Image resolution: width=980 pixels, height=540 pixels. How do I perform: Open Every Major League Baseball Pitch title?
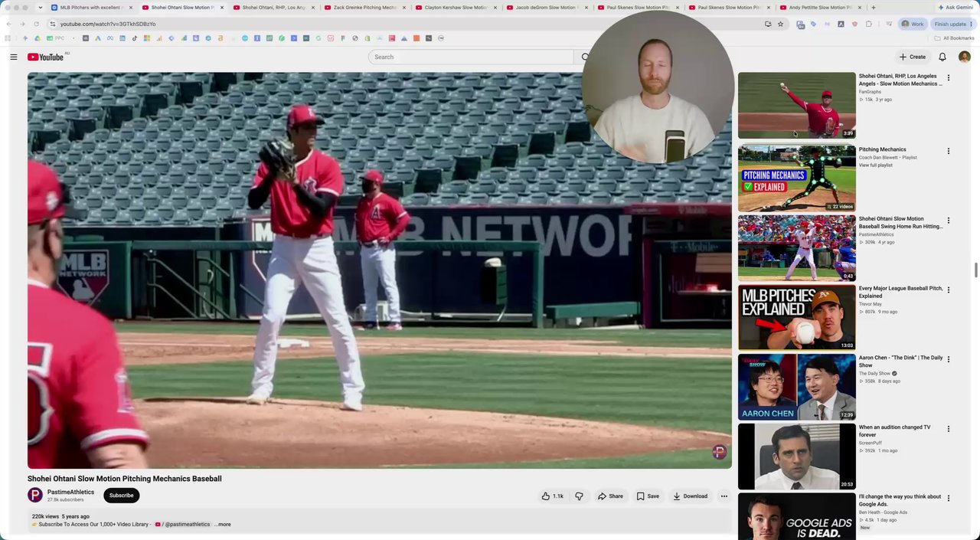coord(900,292)
